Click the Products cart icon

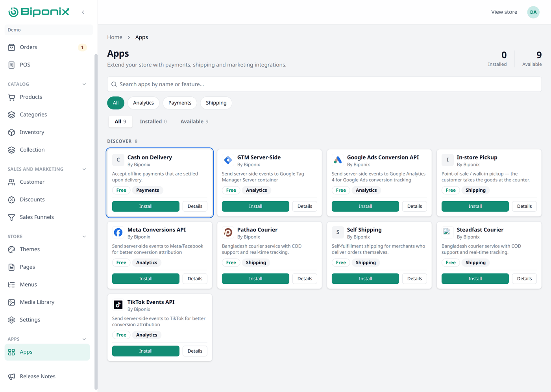tap(11, 97)
